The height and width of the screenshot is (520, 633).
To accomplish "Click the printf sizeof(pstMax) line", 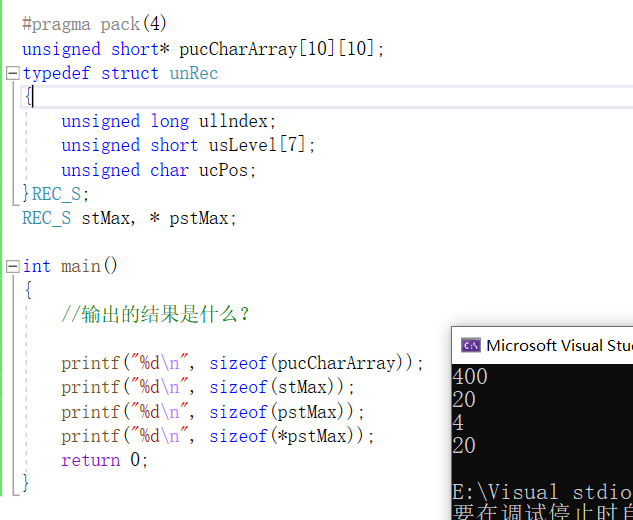I will [x=213, y=412].
